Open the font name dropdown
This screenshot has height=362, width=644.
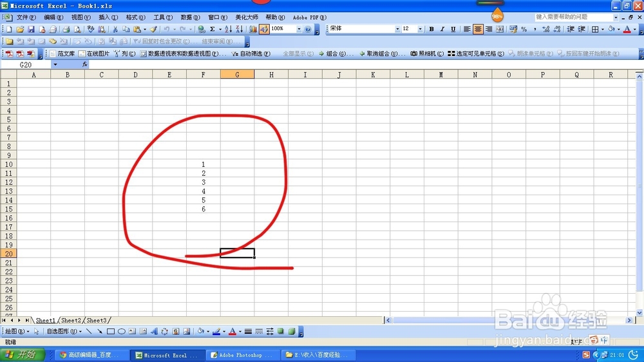[397, 29]
